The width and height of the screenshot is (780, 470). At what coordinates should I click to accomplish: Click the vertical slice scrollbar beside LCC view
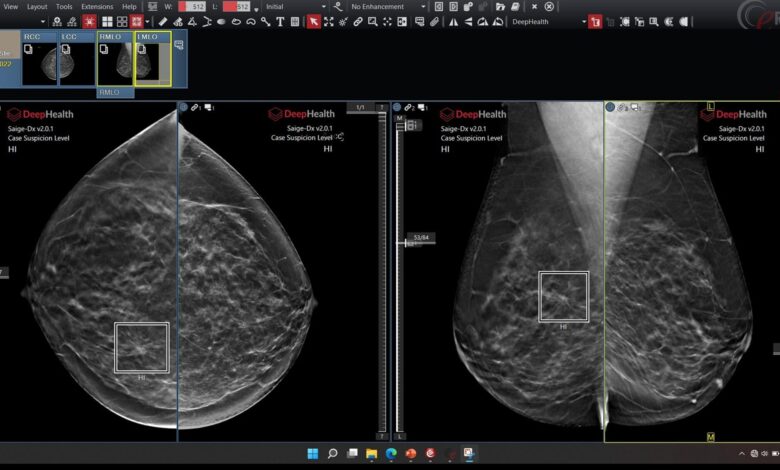[382, 272]
